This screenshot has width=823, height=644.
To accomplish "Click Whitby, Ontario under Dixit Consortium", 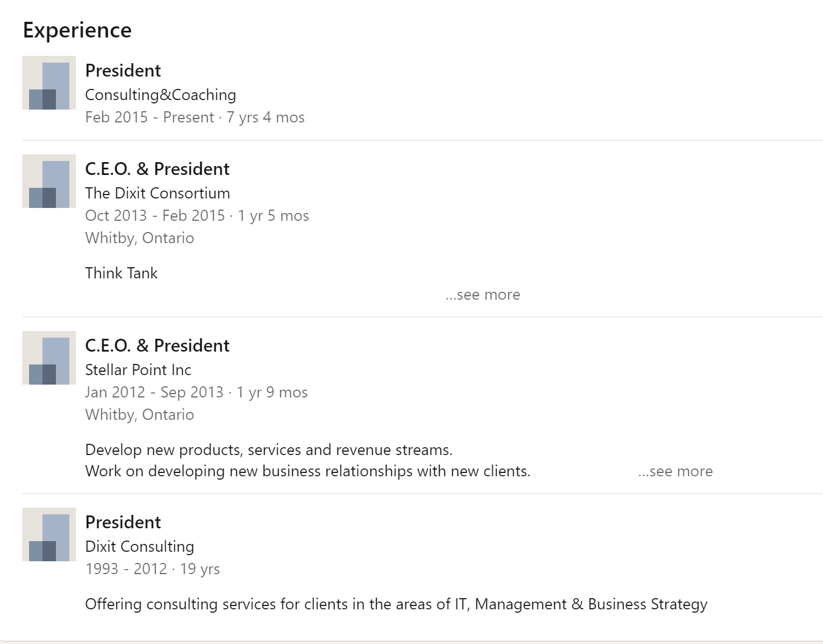I will [x=140, y=238].
